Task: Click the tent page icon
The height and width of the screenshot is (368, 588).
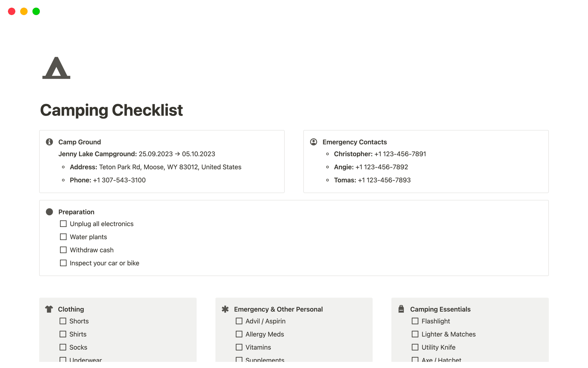Action: click(x=56, y=68)
